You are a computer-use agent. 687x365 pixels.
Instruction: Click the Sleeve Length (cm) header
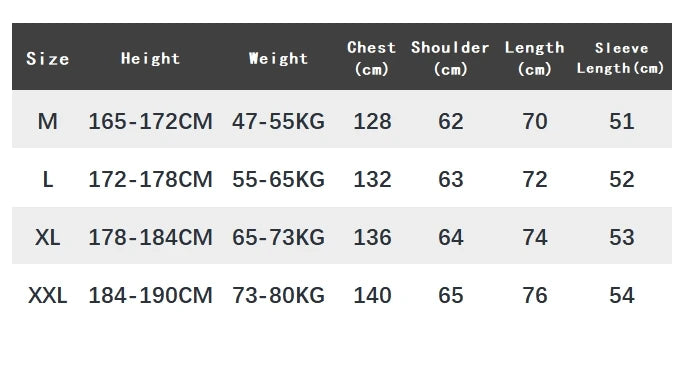[x=621, y=58]
